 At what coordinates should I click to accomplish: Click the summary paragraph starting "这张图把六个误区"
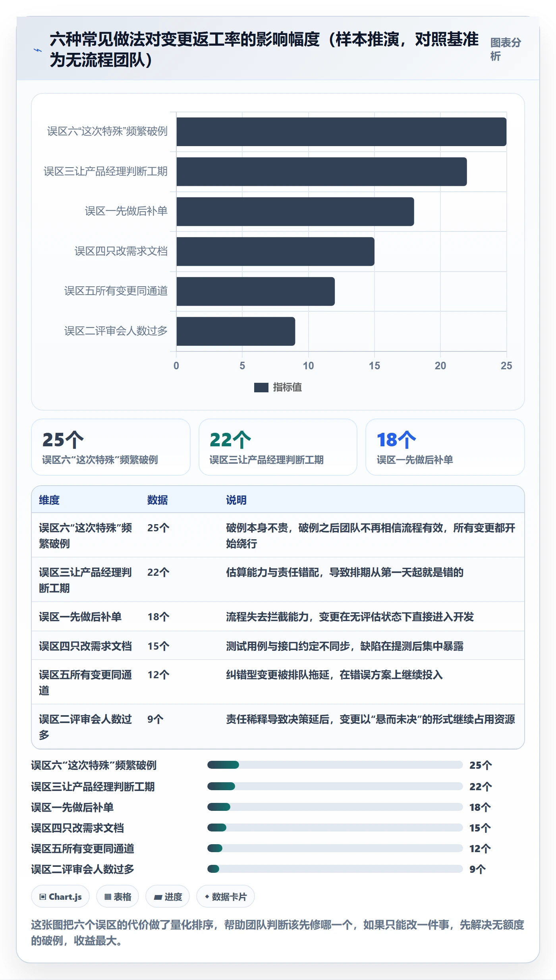(x=278, y=933)
